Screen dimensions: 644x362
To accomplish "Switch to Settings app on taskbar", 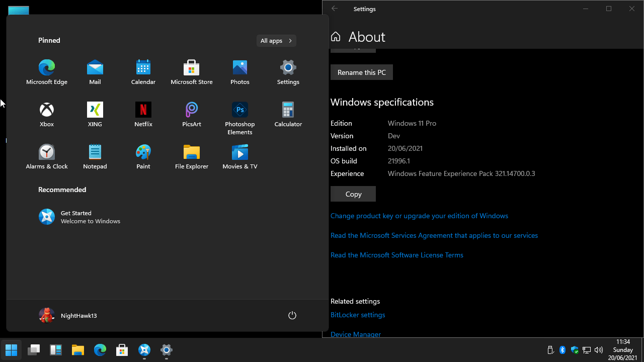I will click(167, 350).
